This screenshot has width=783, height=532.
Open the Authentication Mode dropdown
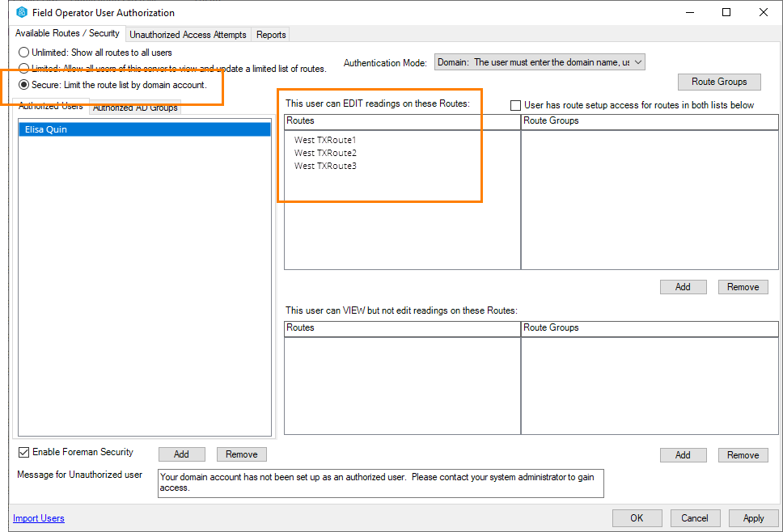coord(540,62)
